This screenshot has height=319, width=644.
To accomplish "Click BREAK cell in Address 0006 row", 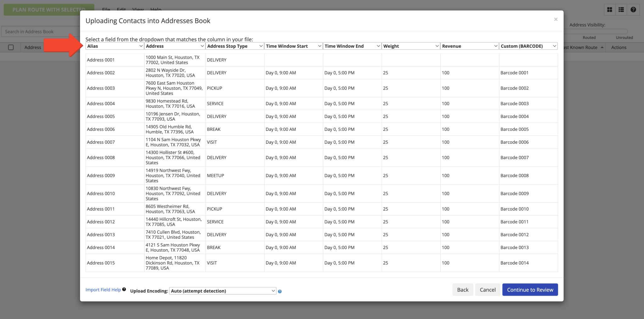I will pyautogui.click(x=235, y=129).
